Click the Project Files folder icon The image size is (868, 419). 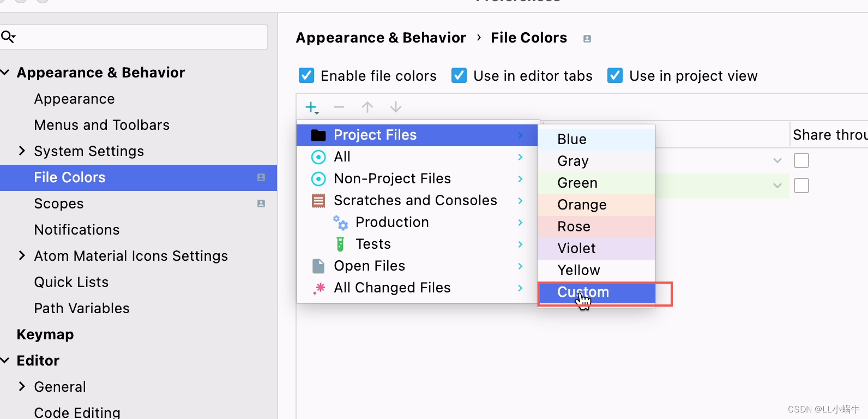pyautogui.click(x=318, y=135)
